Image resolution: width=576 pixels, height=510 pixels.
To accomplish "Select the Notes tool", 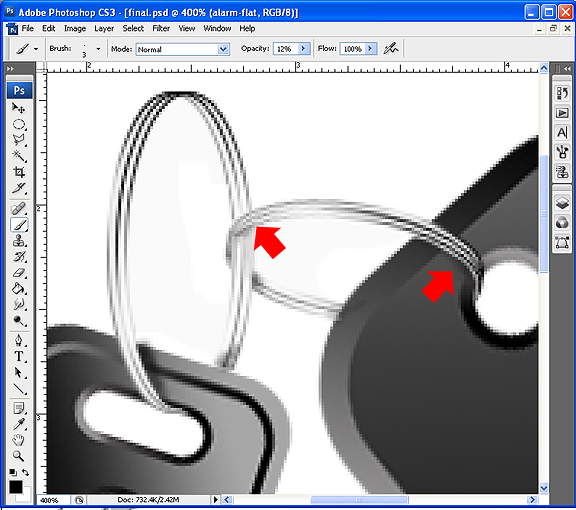I will pos(19,408).
